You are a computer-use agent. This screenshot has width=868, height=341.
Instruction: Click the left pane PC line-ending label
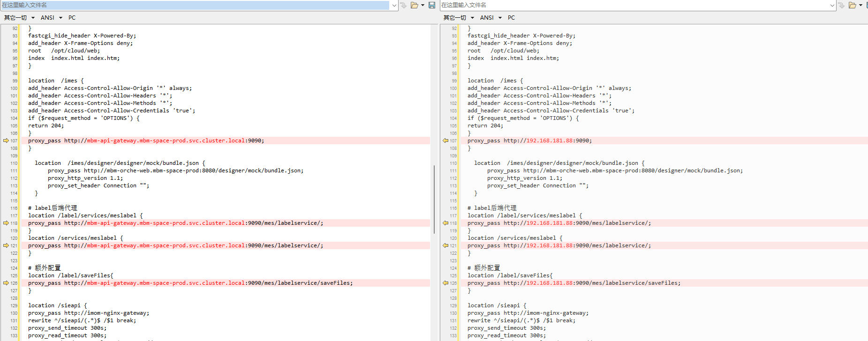tap(72, 18)
